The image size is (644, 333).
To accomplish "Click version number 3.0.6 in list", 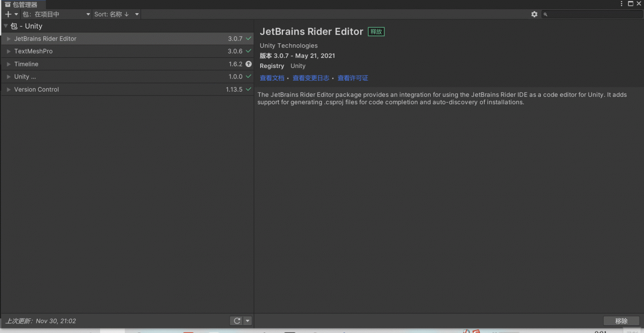I will 235,51.
